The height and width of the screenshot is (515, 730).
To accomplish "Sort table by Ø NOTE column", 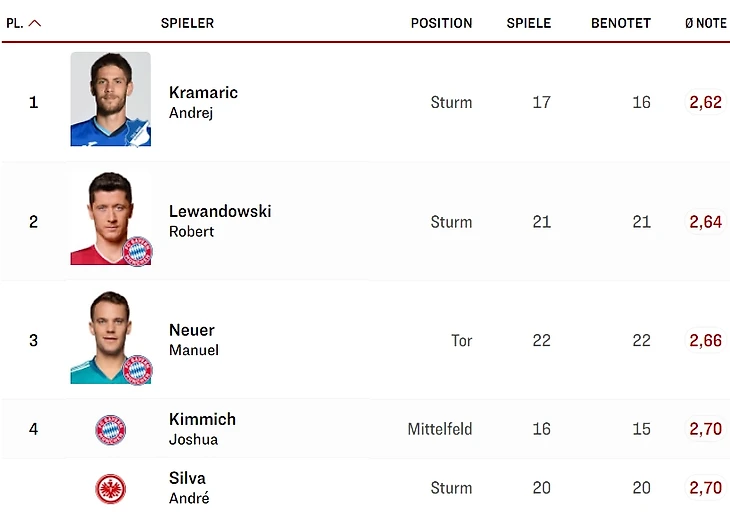I will click(x=705, y=23).
